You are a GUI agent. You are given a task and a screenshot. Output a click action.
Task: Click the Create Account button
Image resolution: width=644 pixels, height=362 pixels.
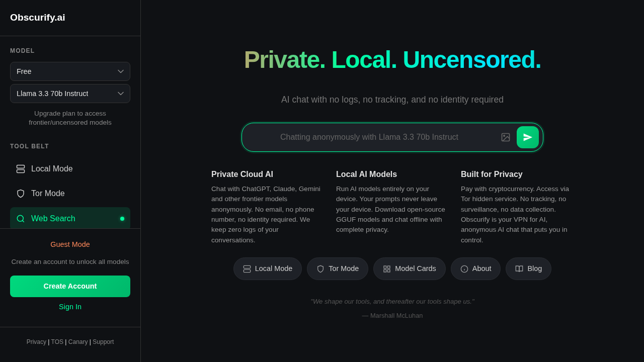70,286
